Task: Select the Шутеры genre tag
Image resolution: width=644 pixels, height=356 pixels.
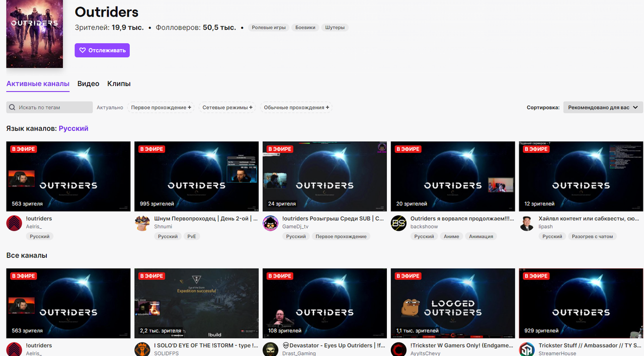Action: pos(335,28)
